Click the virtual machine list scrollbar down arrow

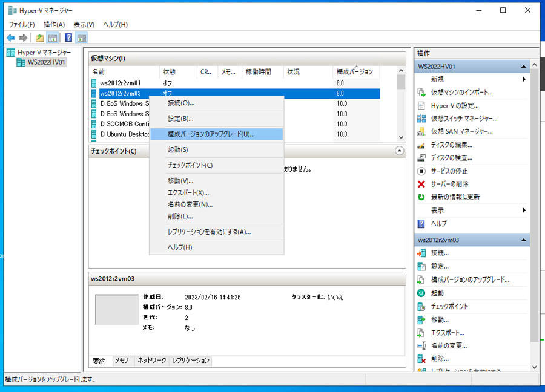pyautogui.click(x=401, y=137)
